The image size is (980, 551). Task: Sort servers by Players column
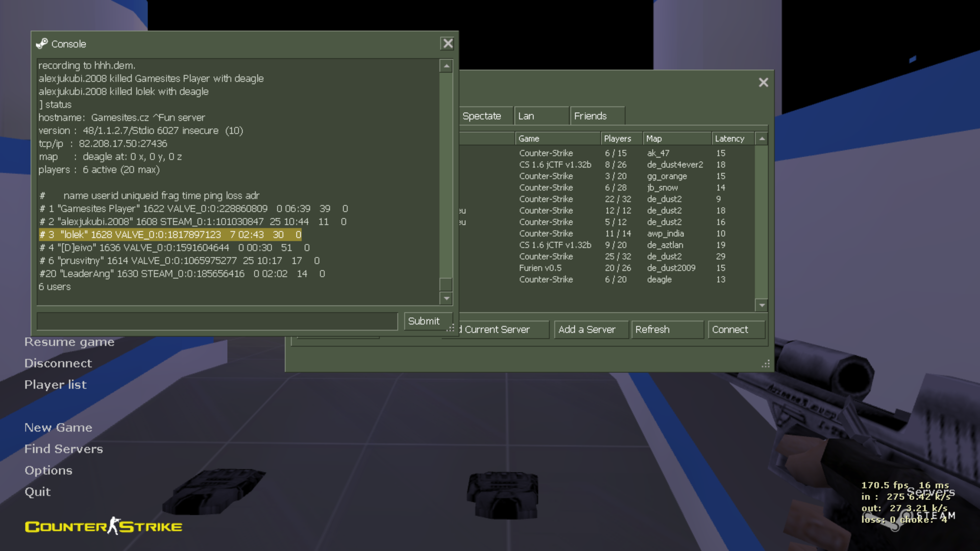pos(619,139)
